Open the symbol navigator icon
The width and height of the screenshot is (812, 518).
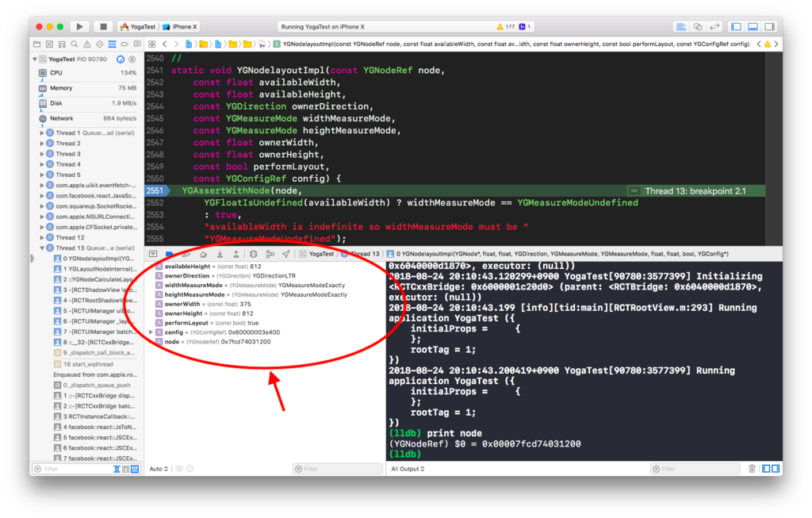[x=62, y=44]
